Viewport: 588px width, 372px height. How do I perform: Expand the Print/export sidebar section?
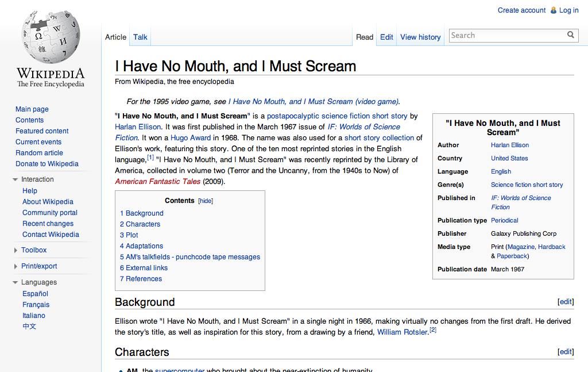coord(16,266)
